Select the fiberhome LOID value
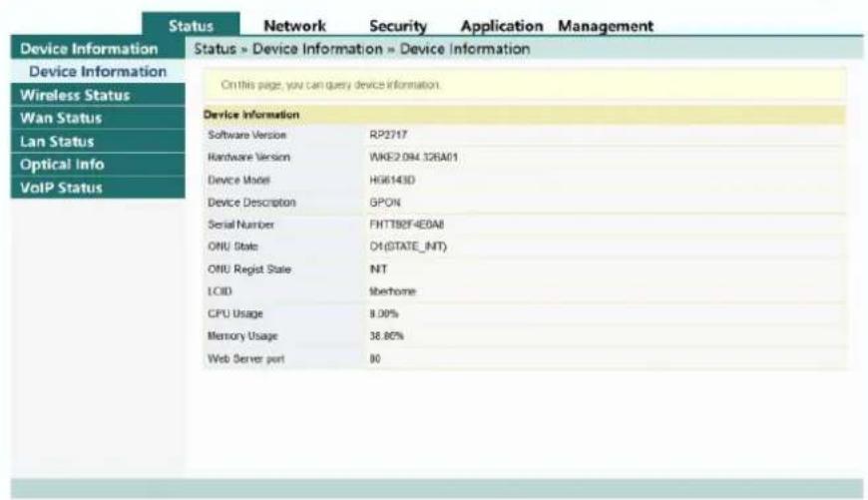Viewport: 868px width, 500px height. coord(392,291)
